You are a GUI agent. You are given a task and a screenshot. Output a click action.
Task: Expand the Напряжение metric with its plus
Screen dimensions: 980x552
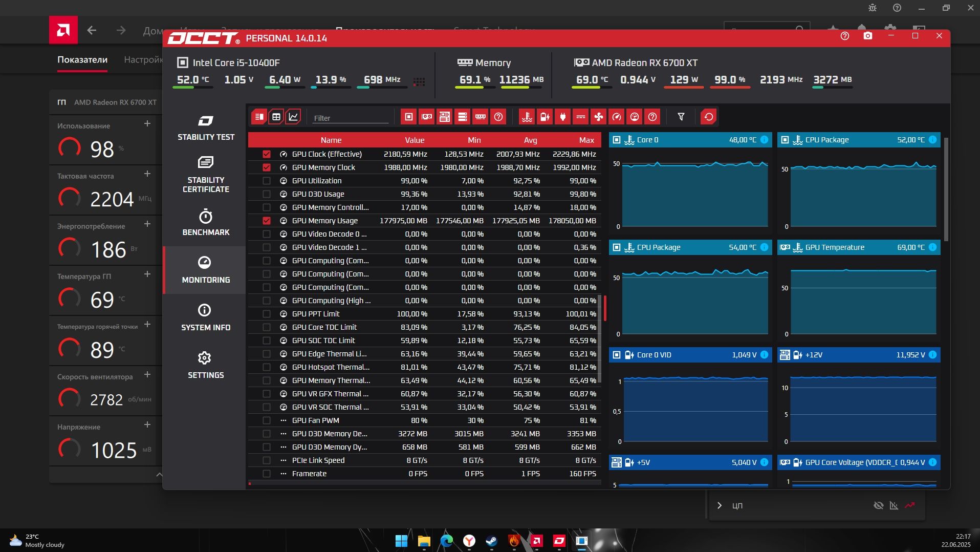tap(147, 424)
